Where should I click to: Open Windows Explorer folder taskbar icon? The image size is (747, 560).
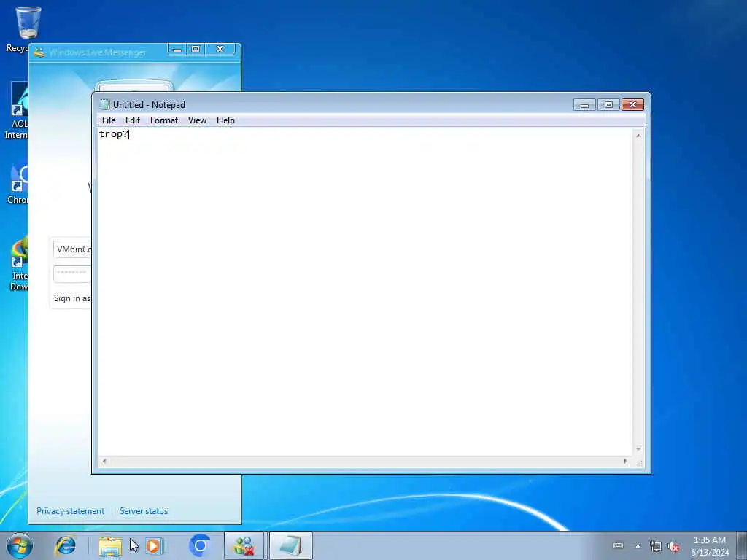coord(110,545)
